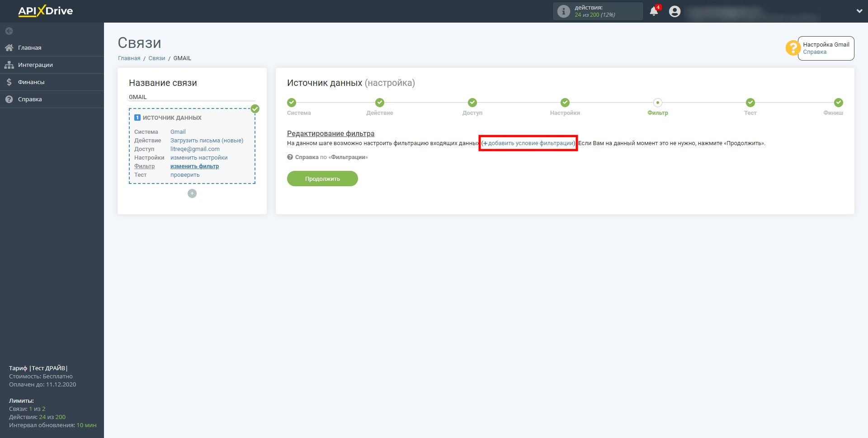The image size is (868, 438).
Task: Click the Тест step label
Action: (x=750, y=113)
